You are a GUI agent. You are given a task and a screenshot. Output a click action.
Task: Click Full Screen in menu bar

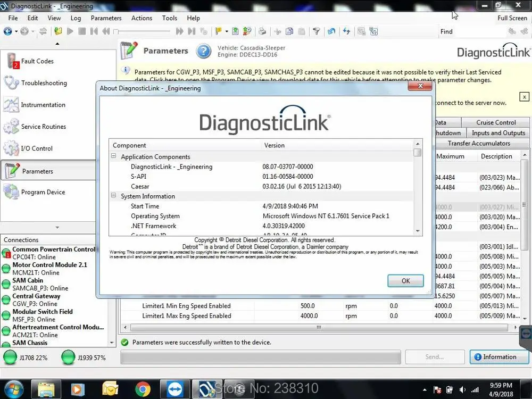512,18
